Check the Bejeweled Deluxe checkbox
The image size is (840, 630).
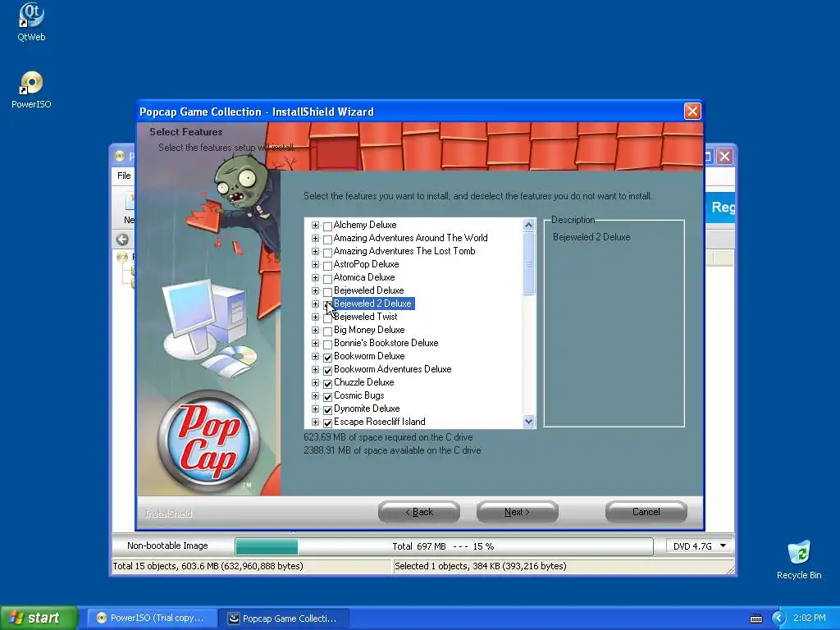327,291
